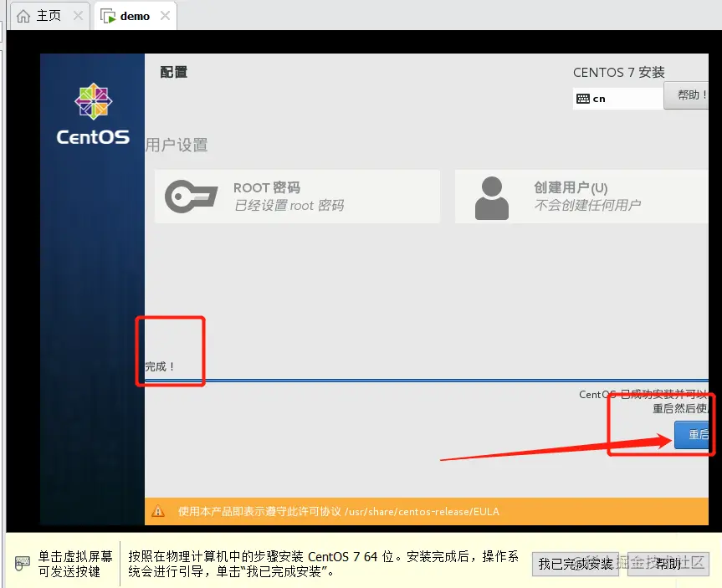Click the installer 帮助! button
722x588 pixels.
686,95
